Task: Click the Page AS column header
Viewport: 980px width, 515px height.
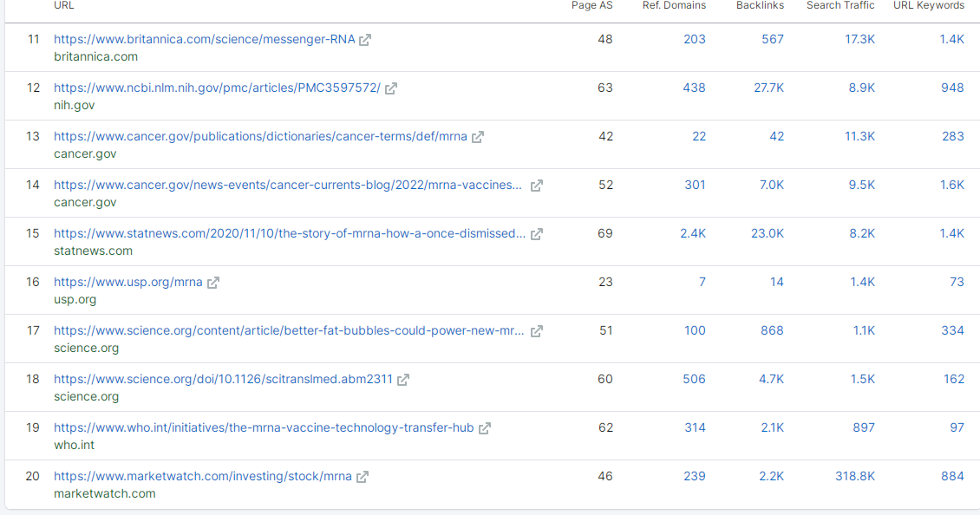Action: click(x=591, y=5)
